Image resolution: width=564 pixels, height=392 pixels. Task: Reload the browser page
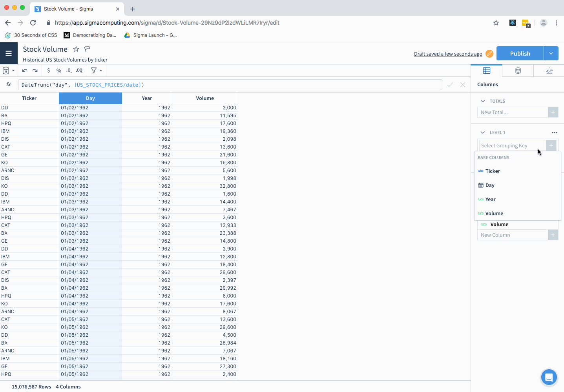tap(33, 23)
